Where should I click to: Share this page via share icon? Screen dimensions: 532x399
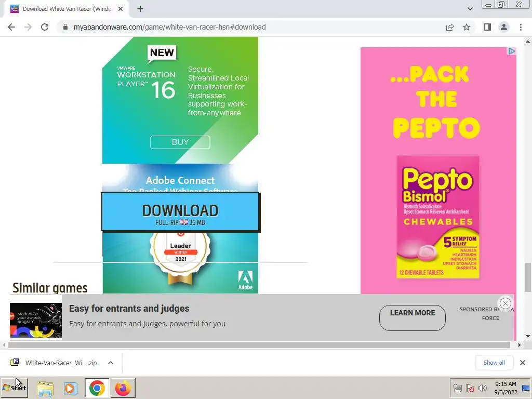(450, 27)
